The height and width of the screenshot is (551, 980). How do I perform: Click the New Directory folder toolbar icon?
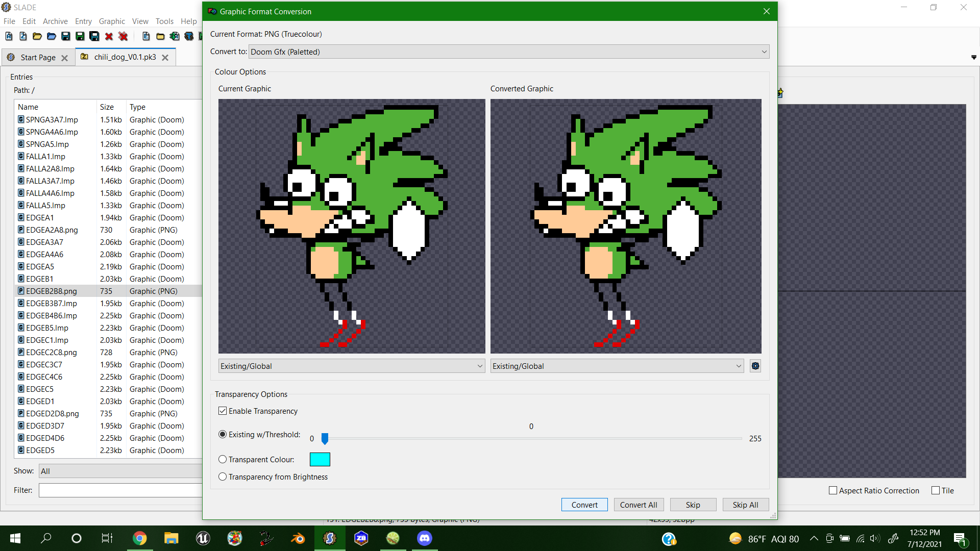point(160,36)
